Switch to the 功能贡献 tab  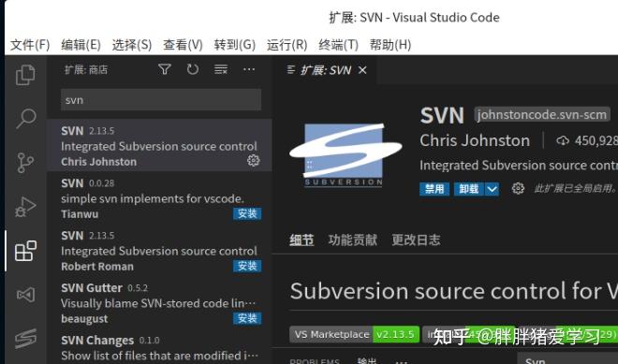(353, 240)
